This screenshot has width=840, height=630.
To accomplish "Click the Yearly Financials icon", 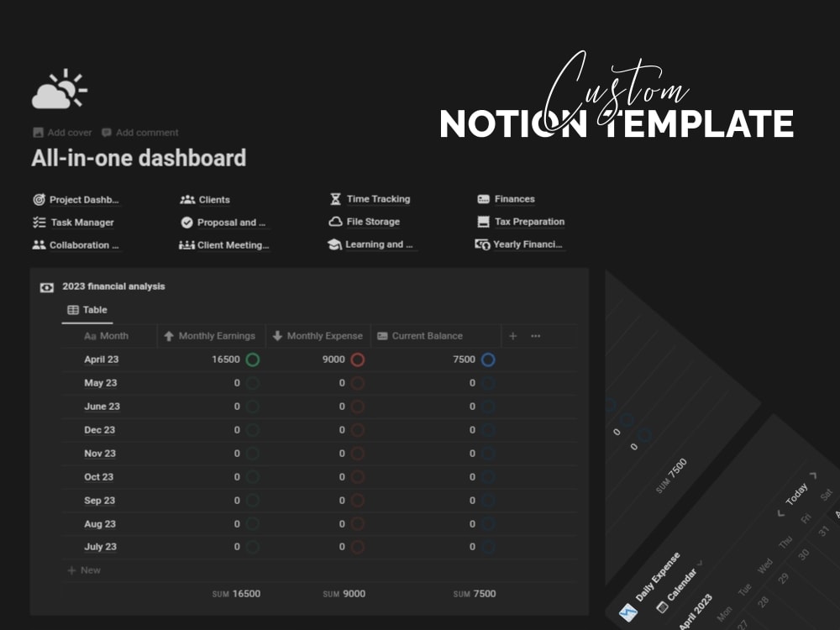I will pos(483,244).
